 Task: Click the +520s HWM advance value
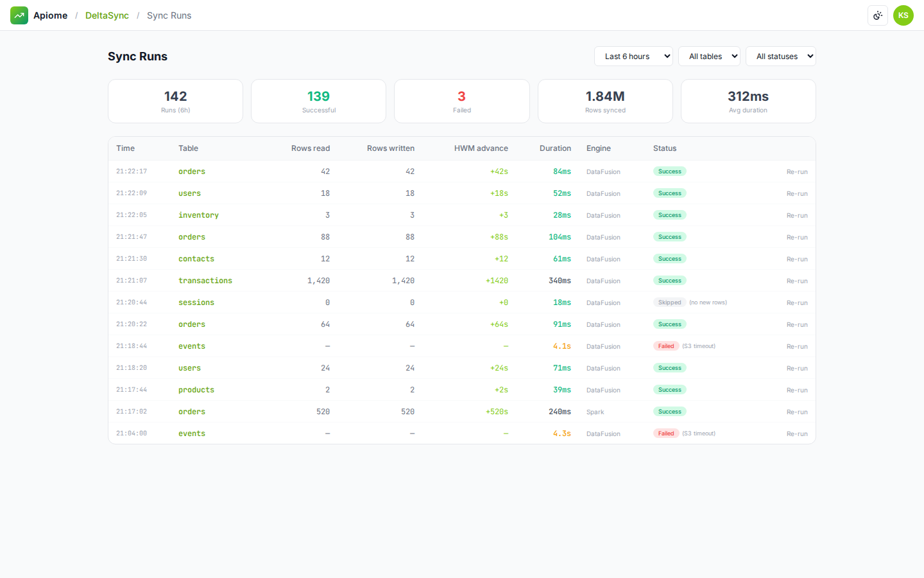click(497, 412)
